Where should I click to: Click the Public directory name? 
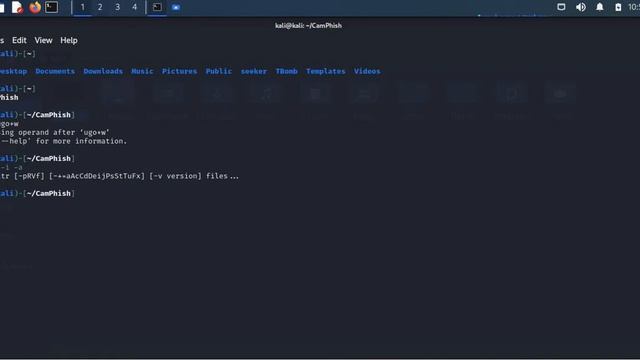pyautogui.click(x=219, y=71)
